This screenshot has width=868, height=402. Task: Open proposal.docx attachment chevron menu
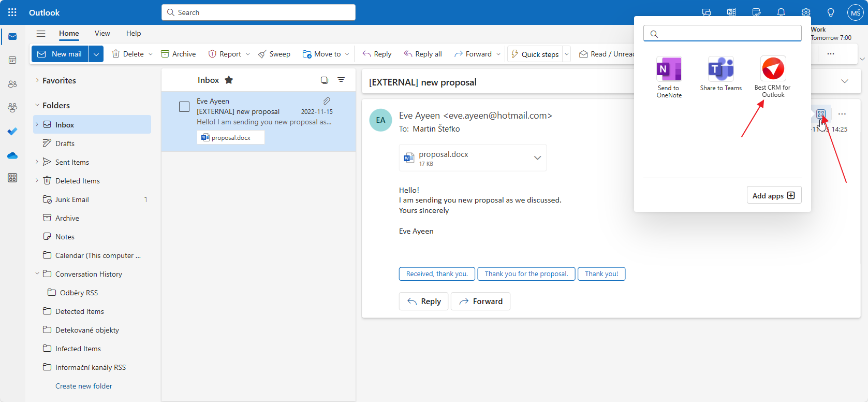pos(537,158)
